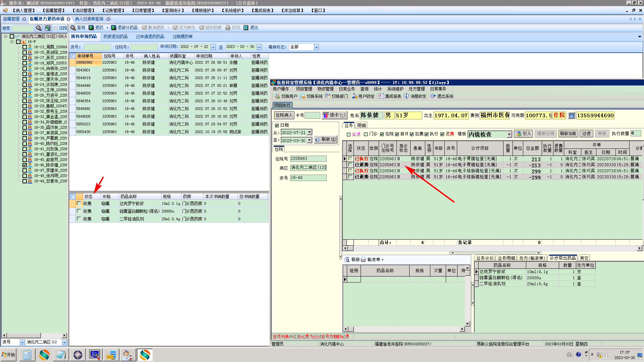
Task: Collapse the 16-F tree node
Action: [12, 42]
